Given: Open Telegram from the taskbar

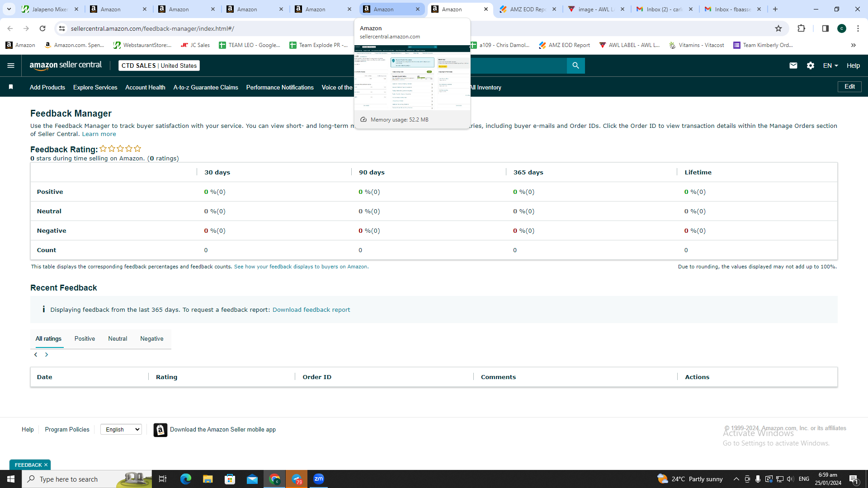Looking at the screenshot, I should tap(297, 479).
